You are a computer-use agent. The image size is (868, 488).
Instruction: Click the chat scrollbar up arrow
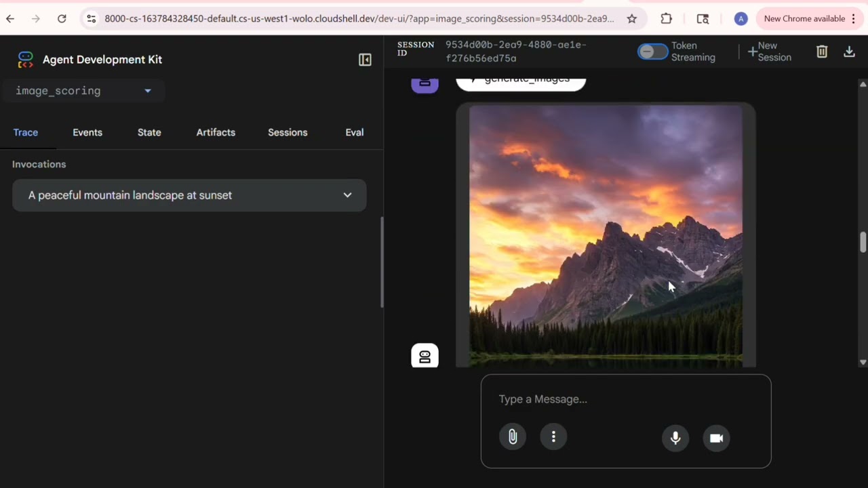coord(863,84)
